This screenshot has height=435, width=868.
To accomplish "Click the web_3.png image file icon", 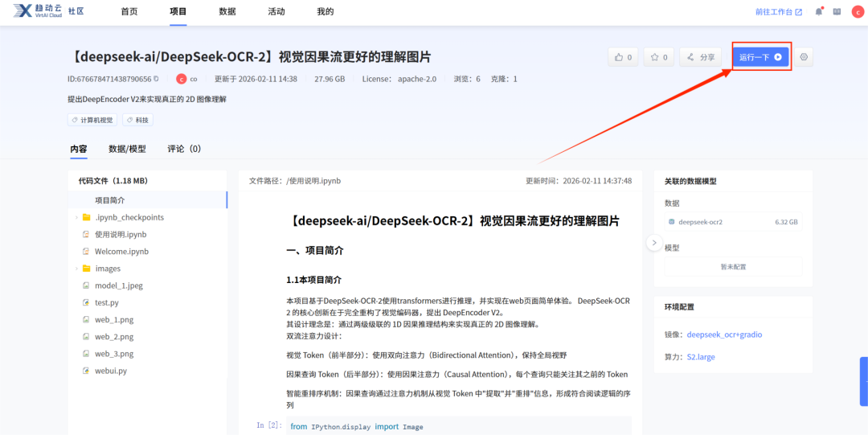I will pos(86,354).
